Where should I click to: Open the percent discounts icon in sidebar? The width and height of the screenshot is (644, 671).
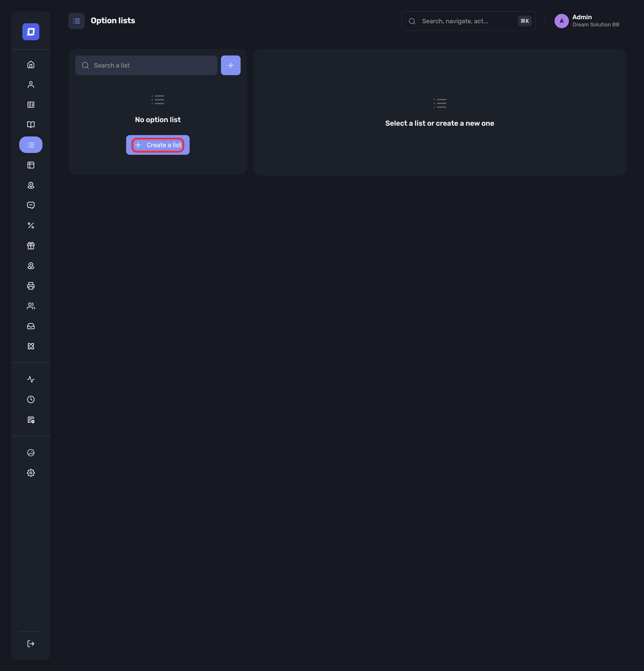point(31,225)
